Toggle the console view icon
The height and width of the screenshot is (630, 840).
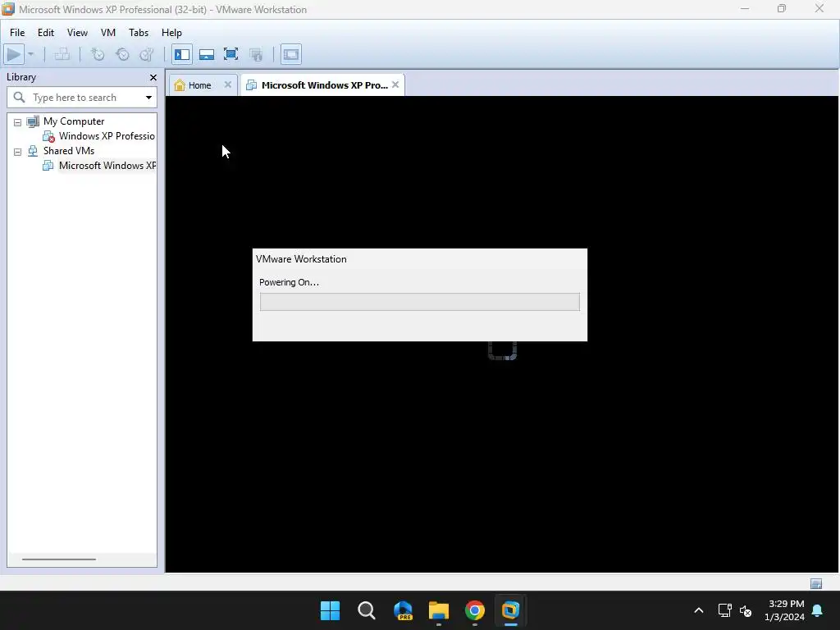click(x=291, y=54)
